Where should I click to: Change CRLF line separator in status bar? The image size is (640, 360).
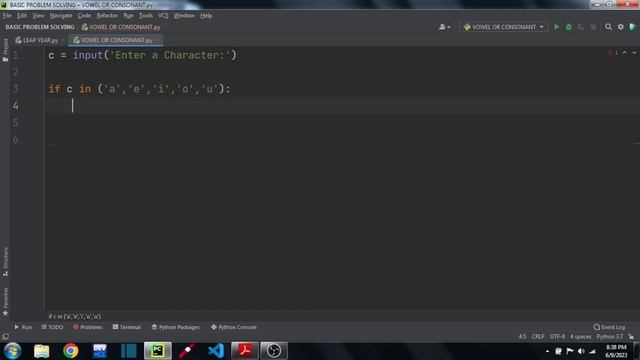(538, 337)
